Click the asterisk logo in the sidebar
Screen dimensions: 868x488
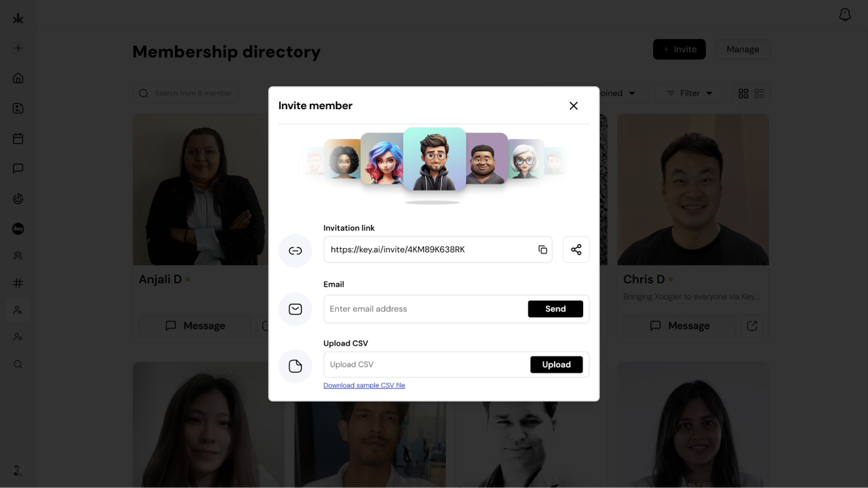pos(18,18)
